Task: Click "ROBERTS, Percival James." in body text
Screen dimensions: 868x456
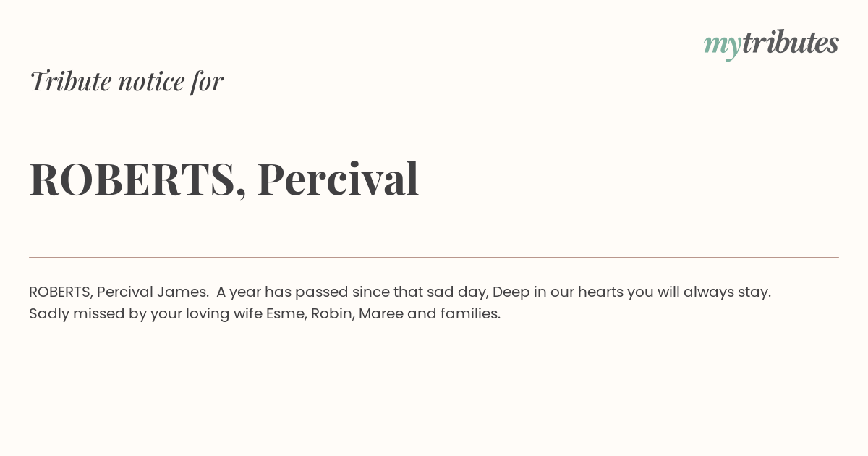Action: coord(119,292)
